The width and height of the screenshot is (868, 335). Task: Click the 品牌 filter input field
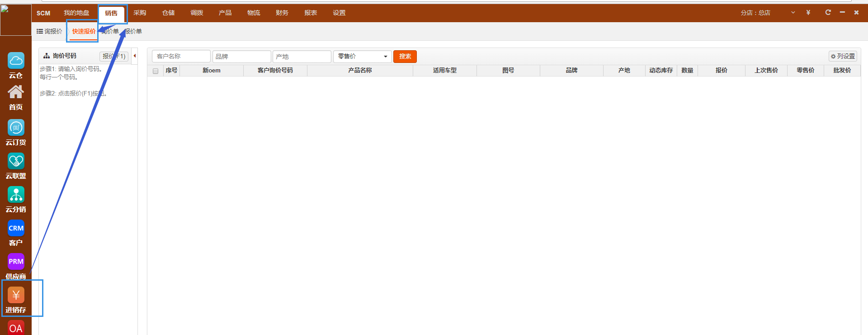241,57
